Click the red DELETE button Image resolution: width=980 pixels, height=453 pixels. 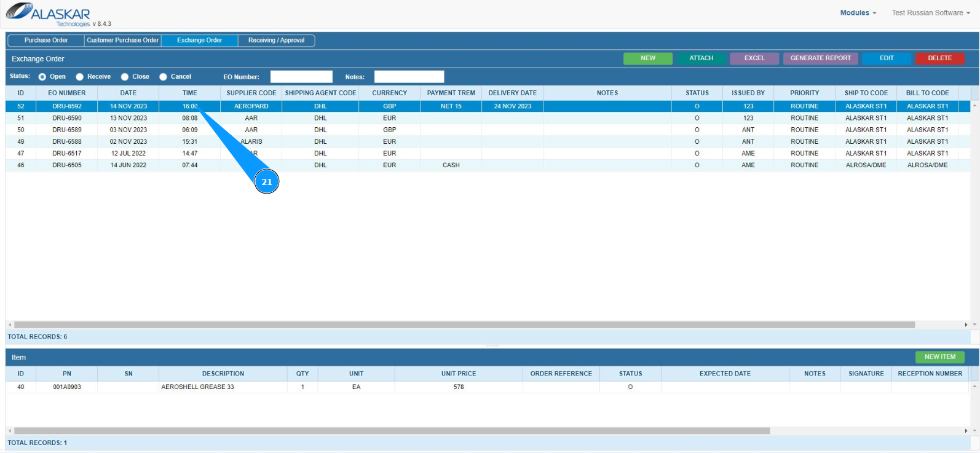[939, 58]
